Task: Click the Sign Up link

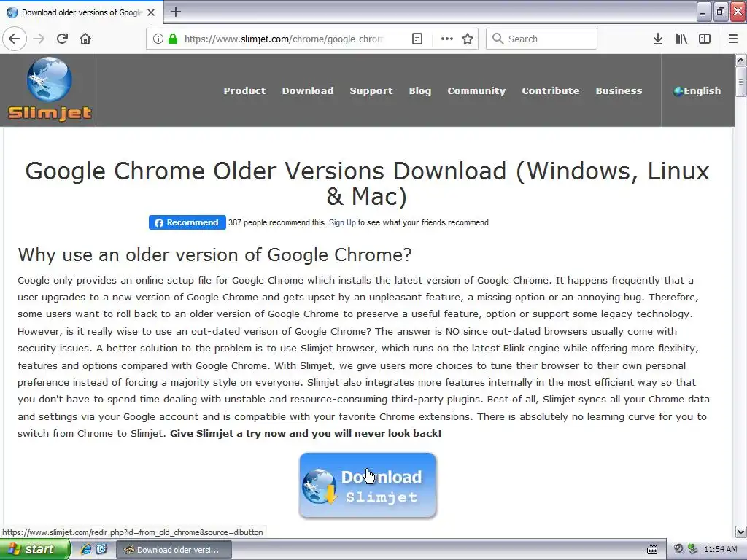Action: (x=342, y=222)
